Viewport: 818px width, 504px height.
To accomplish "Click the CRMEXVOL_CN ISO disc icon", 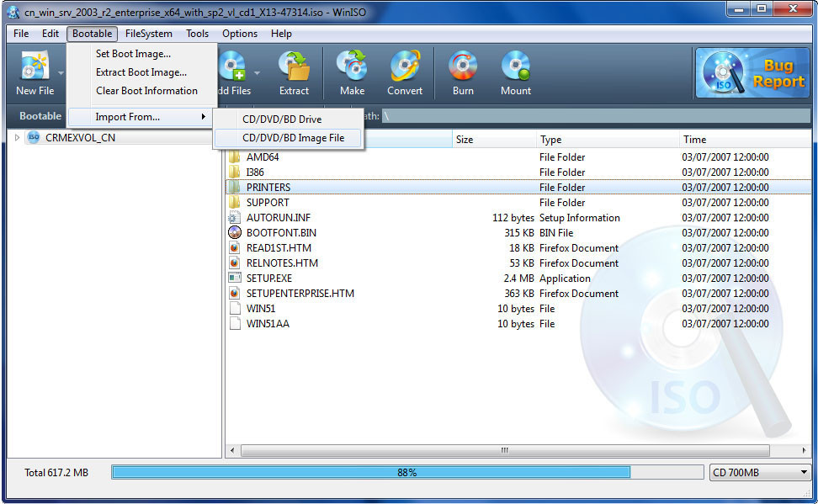I will [x=34, y=138].
